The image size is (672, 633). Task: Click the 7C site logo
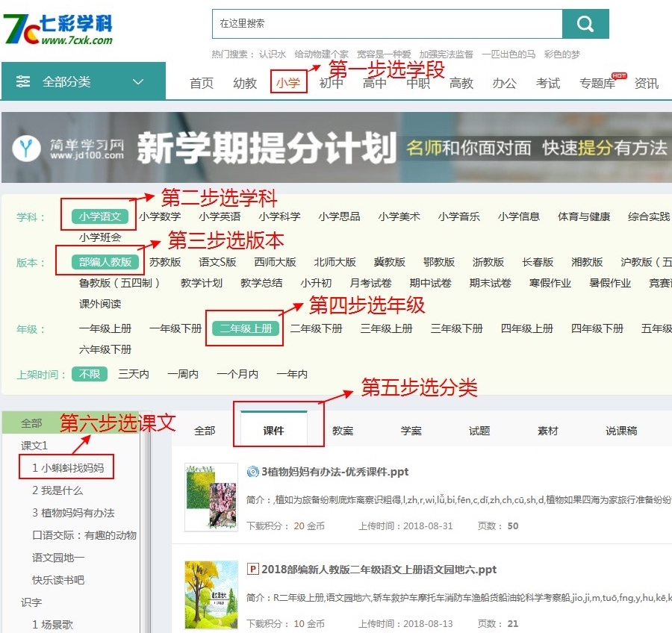tap(57, 28)
